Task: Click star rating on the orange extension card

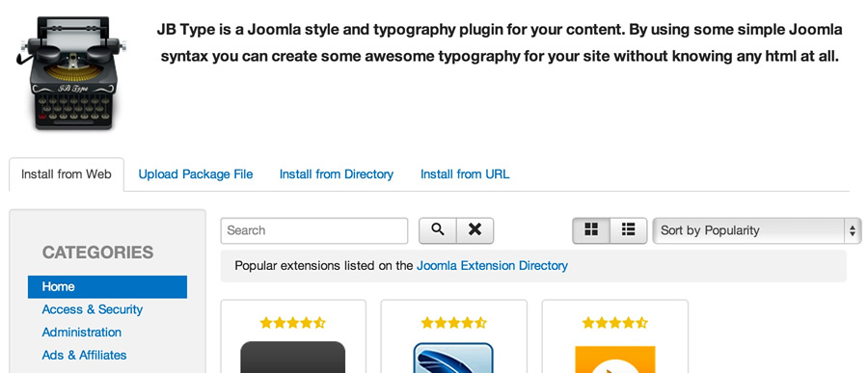Action: pos(615,323)
